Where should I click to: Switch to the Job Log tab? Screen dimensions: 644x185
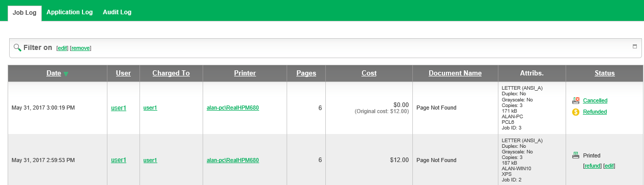tap(24, 13)
